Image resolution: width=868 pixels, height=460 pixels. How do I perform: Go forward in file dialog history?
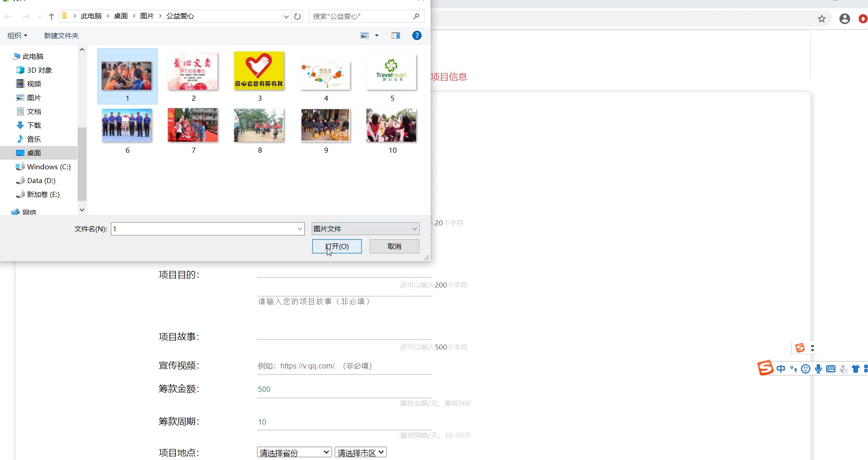point(26,17)
